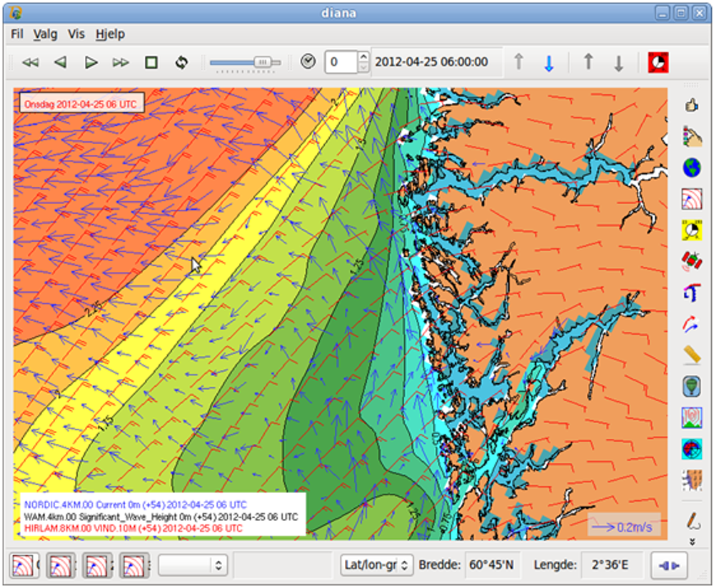
Task: Click the satellite icon in sidebar
Action: (691, 261)
